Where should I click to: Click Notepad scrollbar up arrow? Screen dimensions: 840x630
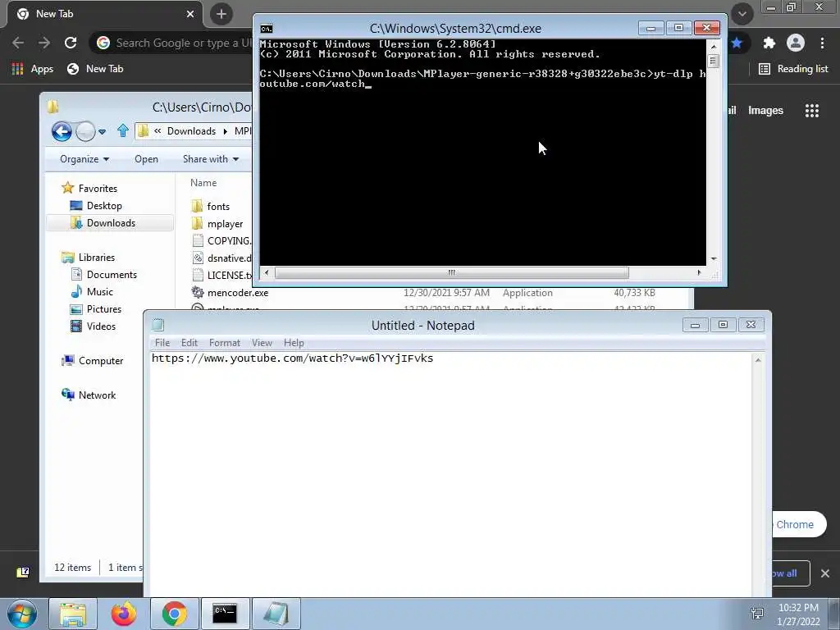(x=758, y=360)
